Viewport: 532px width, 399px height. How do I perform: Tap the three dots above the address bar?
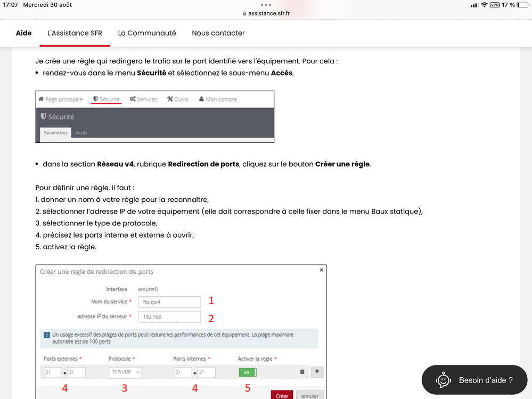point(266,5)
